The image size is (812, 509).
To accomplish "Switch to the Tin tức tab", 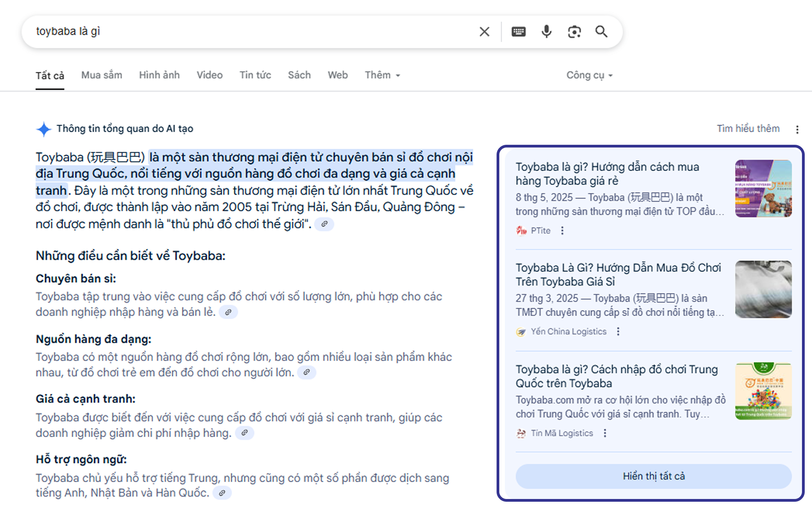I will 255,75.
